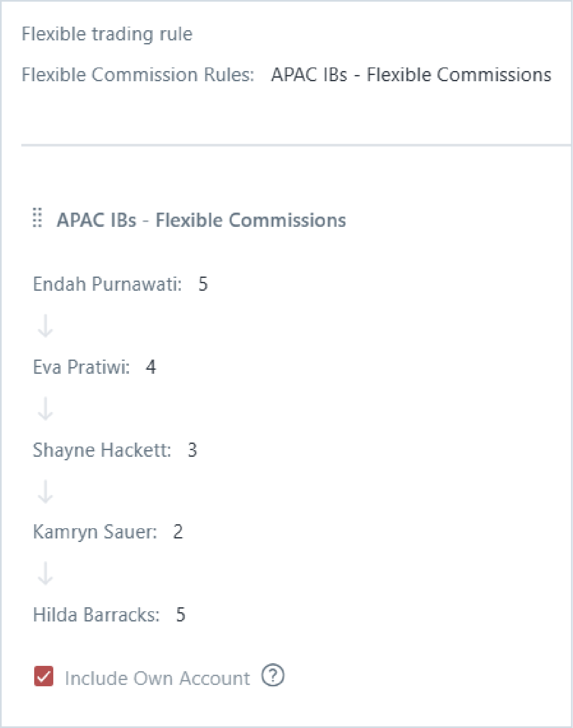Click the down arrow below Kamryn Sauer

pyautogui.click(x=45, y=574)
